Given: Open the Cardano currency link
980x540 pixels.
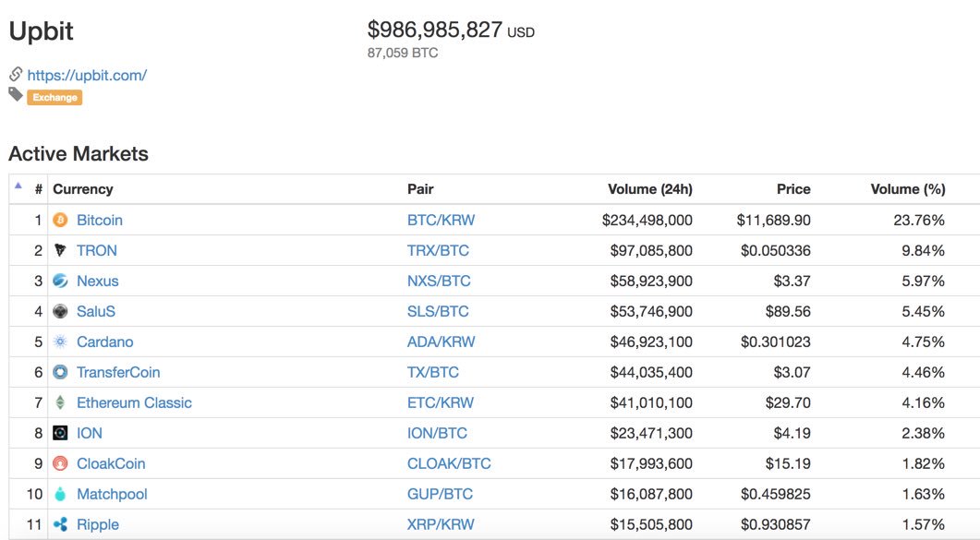Looking at the screenshot, I should [x=104, y=342].
